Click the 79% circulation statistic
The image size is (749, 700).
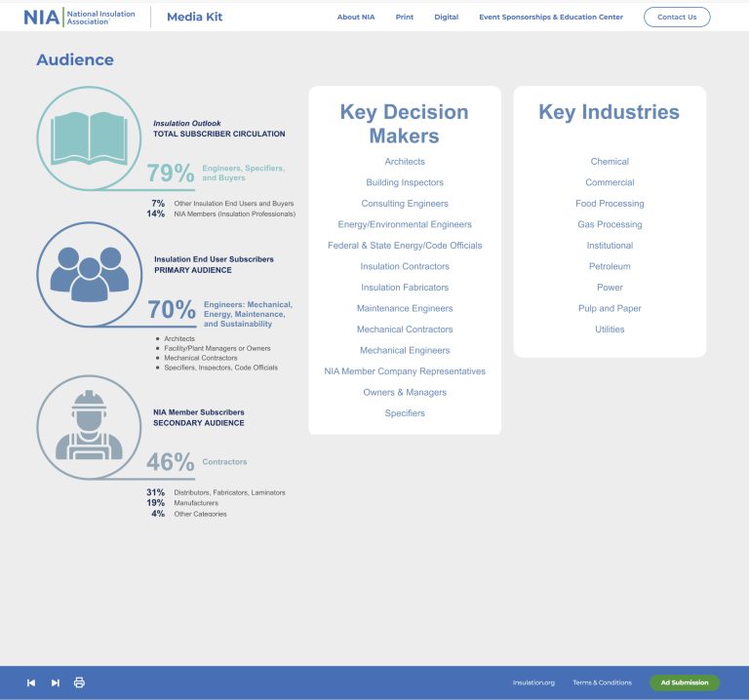pyautogui.click(x=171, y=174)
